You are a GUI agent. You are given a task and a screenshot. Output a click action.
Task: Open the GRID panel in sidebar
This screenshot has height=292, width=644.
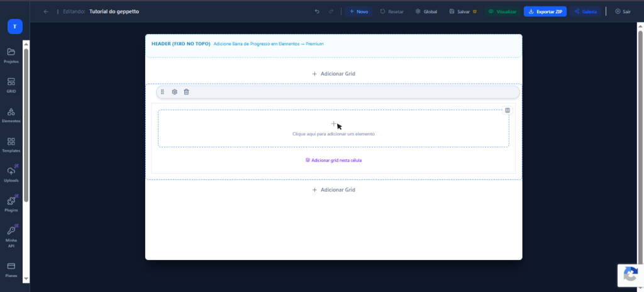point(11,85)
